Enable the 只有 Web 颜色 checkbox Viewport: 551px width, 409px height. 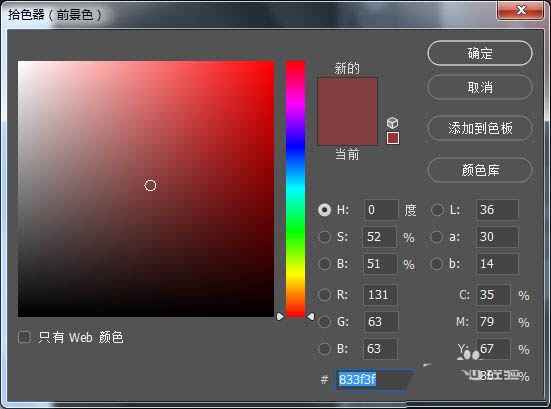(24, 337)
